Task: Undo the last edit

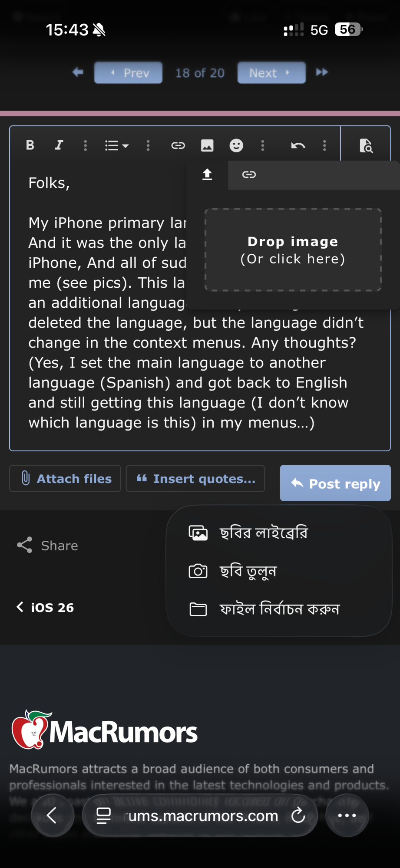Action: click(298, 145)
